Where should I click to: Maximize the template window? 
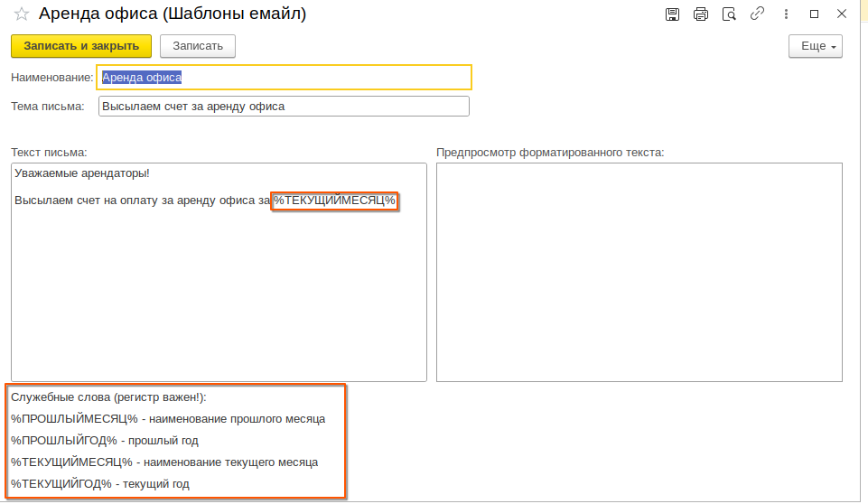tap(814, 14)
